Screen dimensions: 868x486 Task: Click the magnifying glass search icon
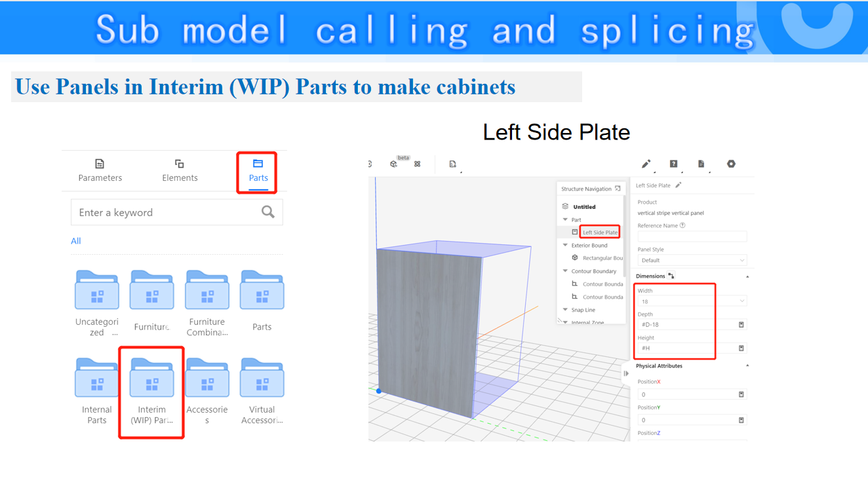pos(267,212)
